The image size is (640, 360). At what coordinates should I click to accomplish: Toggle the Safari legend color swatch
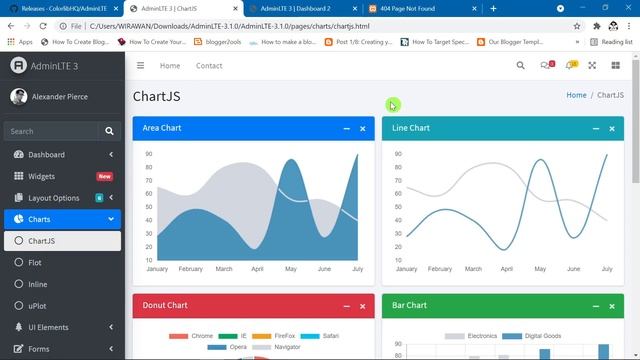pyautogui.click(x=310, y=336)
